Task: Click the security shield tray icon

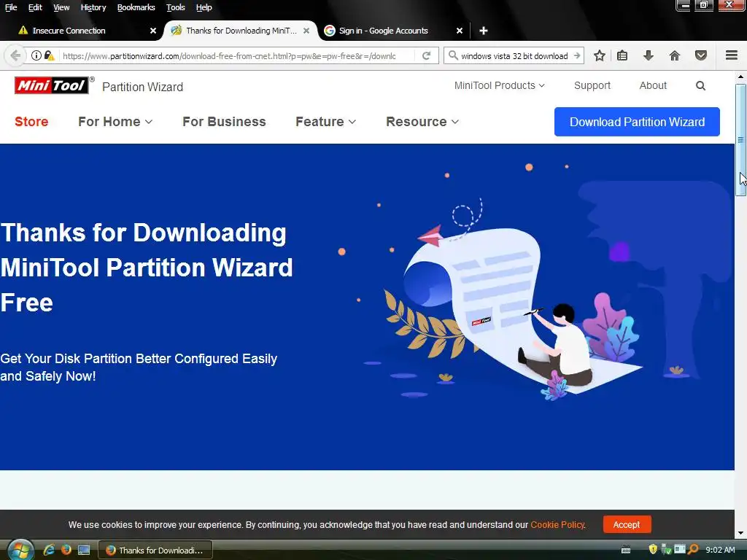Action: pyautogui.click(x=653, y=550)
